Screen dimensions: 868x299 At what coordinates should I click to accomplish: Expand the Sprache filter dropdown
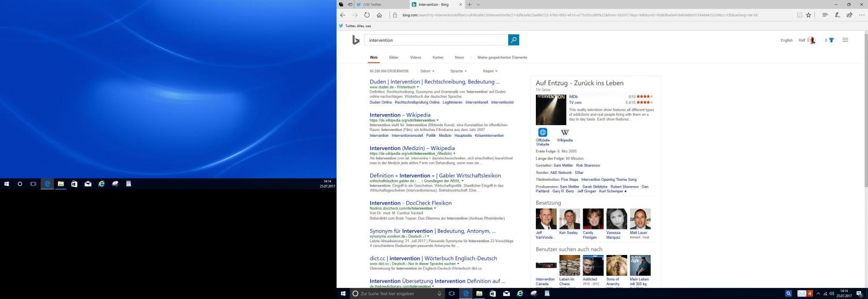click(458, 71)
